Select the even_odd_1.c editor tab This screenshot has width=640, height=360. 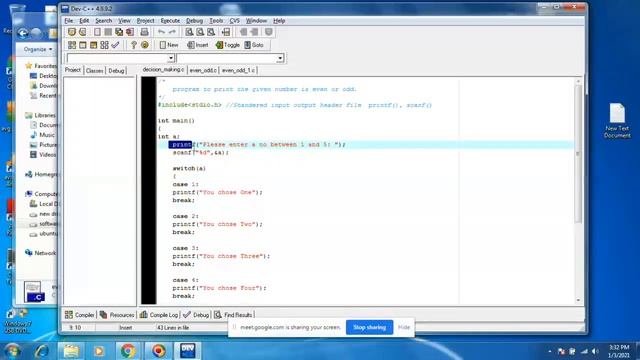pos(238,70)
